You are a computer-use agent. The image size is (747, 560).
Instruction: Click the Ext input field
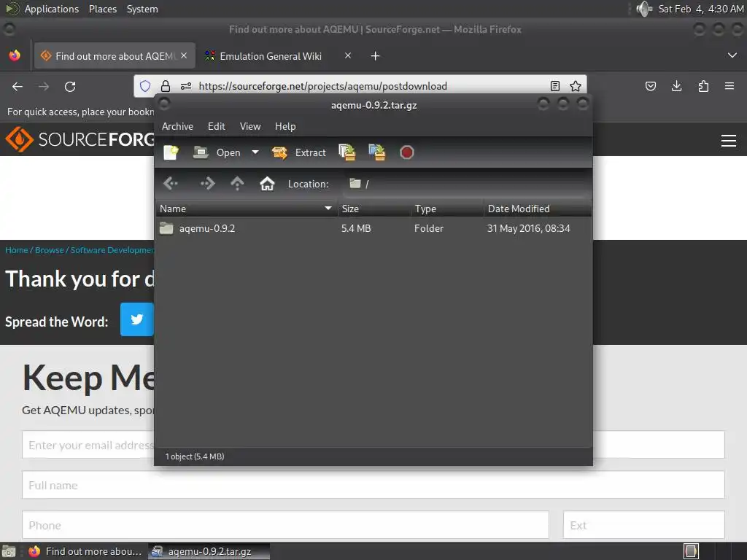click(x=644, y=525)
